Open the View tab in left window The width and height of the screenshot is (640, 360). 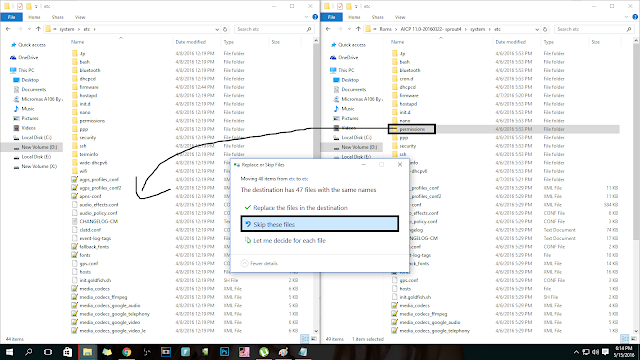[80, 17]
